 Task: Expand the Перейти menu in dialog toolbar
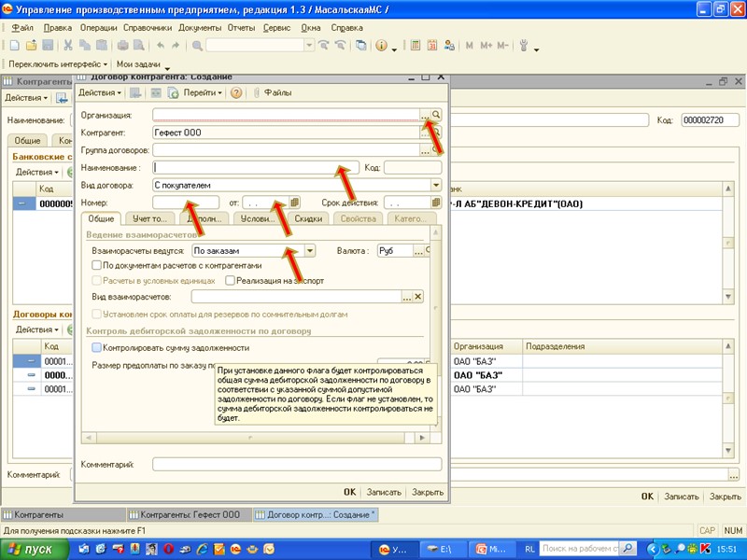tap(202, 92)
